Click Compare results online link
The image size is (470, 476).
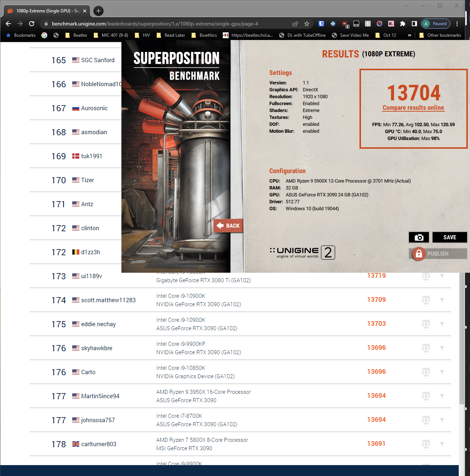[x=413, y=108]
